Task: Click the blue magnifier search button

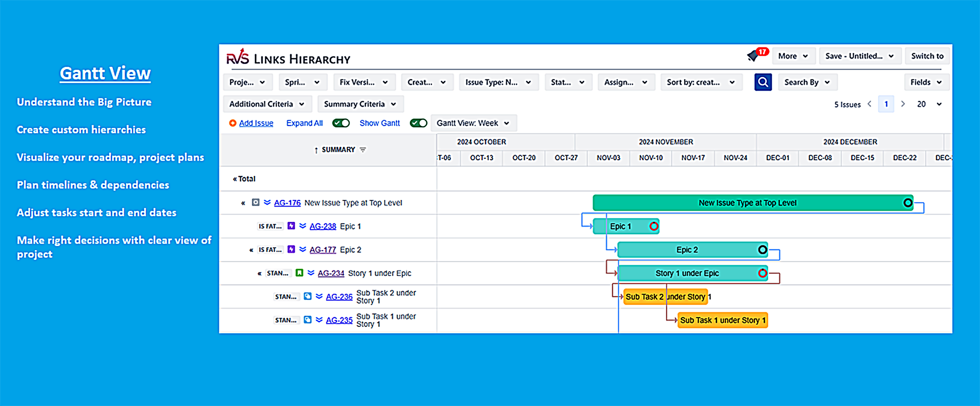Action: click(x=763, y=82)
